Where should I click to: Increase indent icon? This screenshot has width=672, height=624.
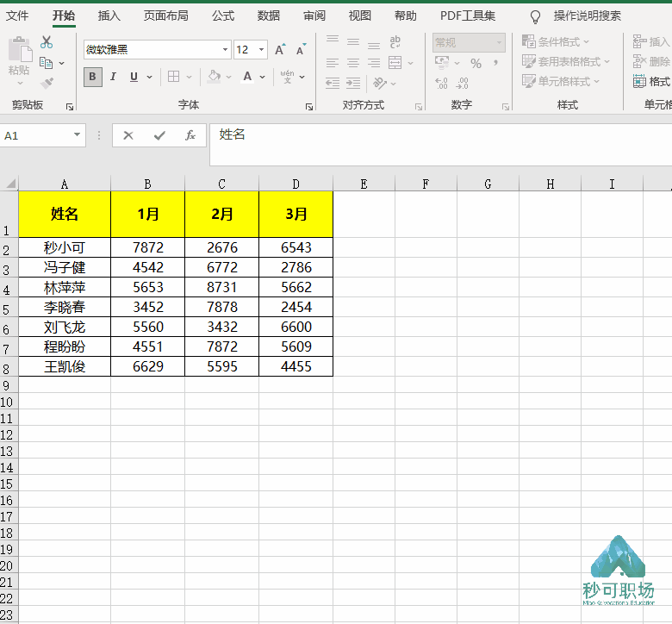click(353, 83)
